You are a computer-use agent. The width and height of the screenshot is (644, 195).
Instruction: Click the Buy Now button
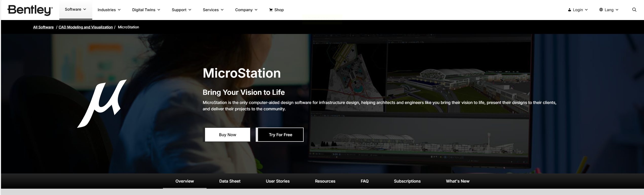[228, 135]
